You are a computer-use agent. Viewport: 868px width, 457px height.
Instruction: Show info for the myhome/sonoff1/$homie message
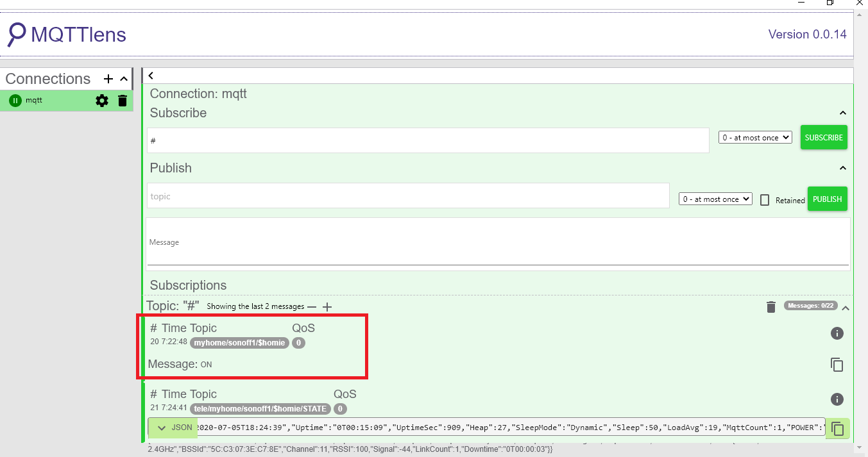(x=837, y=333)
